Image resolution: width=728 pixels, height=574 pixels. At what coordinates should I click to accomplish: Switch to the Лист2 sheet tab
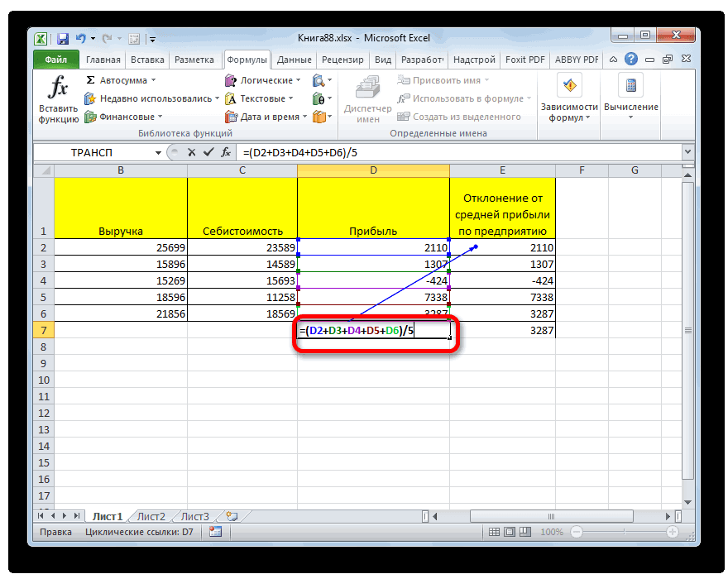pyautogui.click(x=151, y=516)
